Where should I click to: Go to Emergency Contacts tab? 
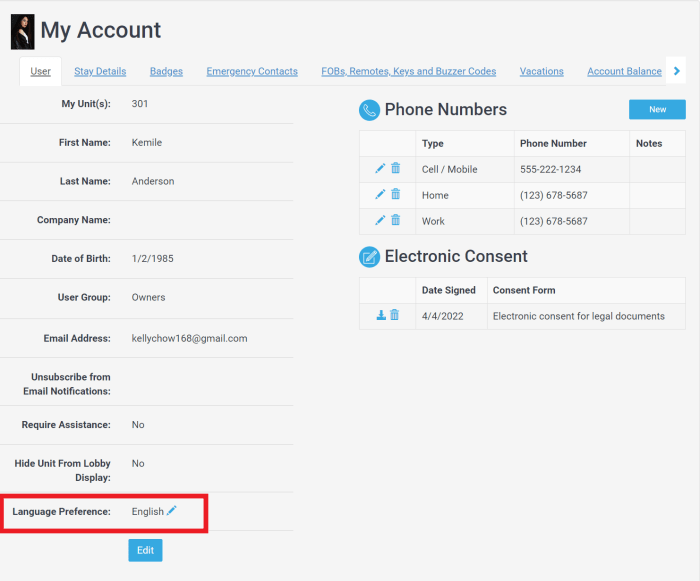click(x=252, y=72)
